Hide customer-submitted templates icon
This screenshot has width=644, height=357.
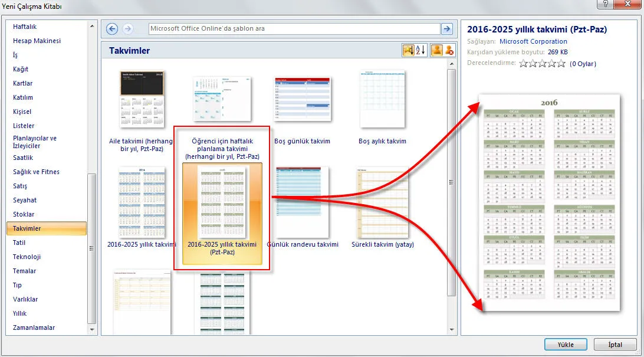tap(450, 51)
